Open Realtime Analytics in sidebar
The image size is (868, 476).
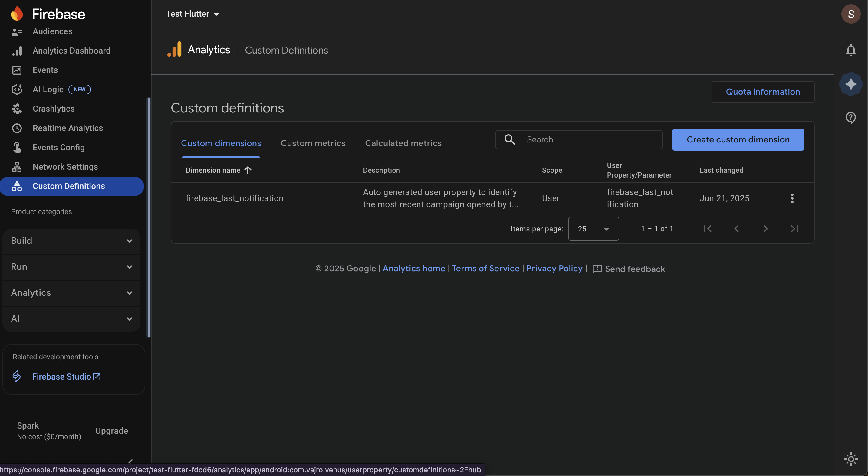tap(67, 128)
